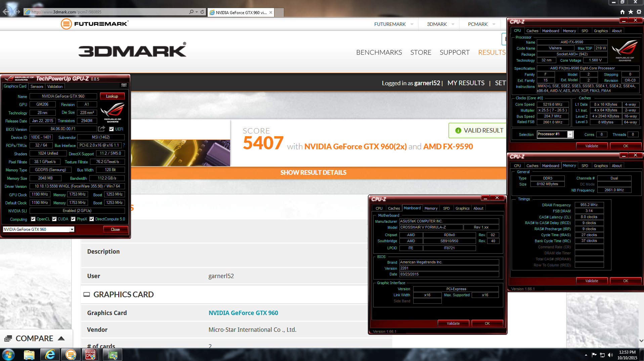This screenshot has height=361, width=644.
Task: Open the STORE navigation link
Action: [x=421, y=52]
